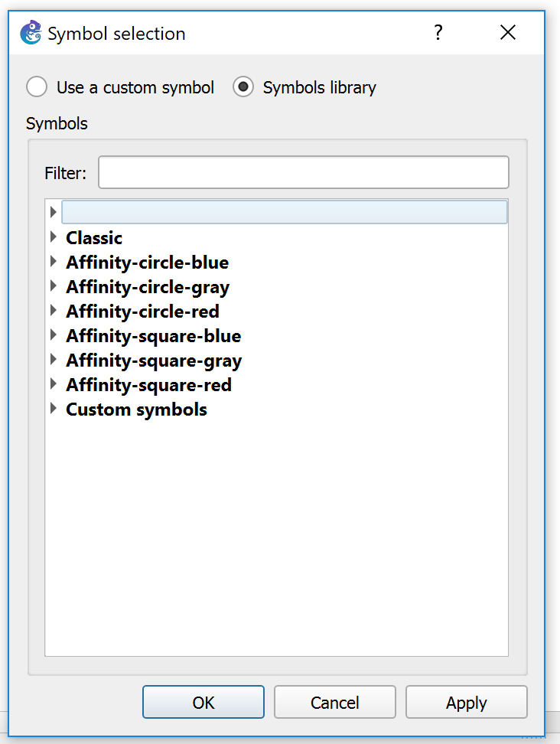Screen dimensions: 560x744
Task: Select the 'Classic' tree item
Action: 93,237
